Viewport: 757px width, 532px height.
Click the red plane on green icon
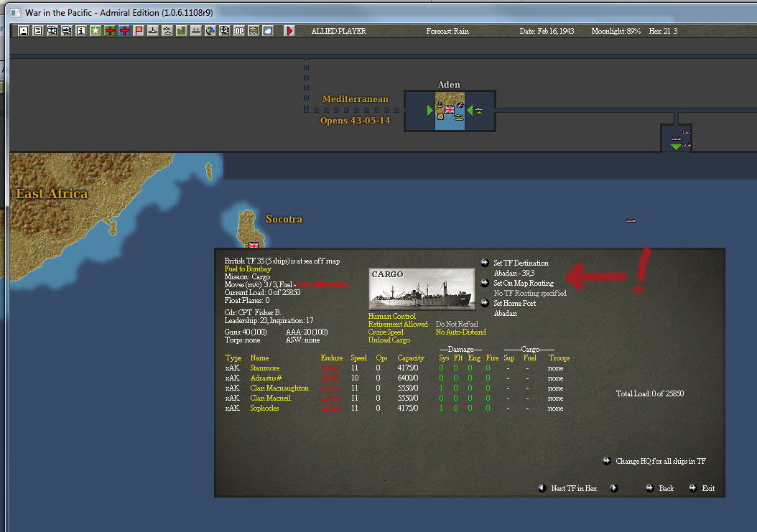coord(110,31)
